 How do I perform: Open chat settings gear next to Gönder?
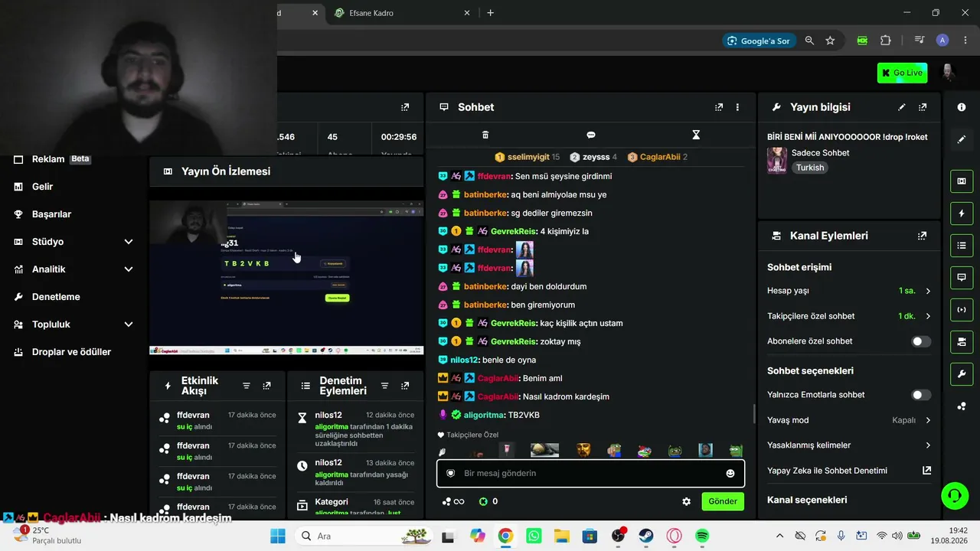pos(686,501)
